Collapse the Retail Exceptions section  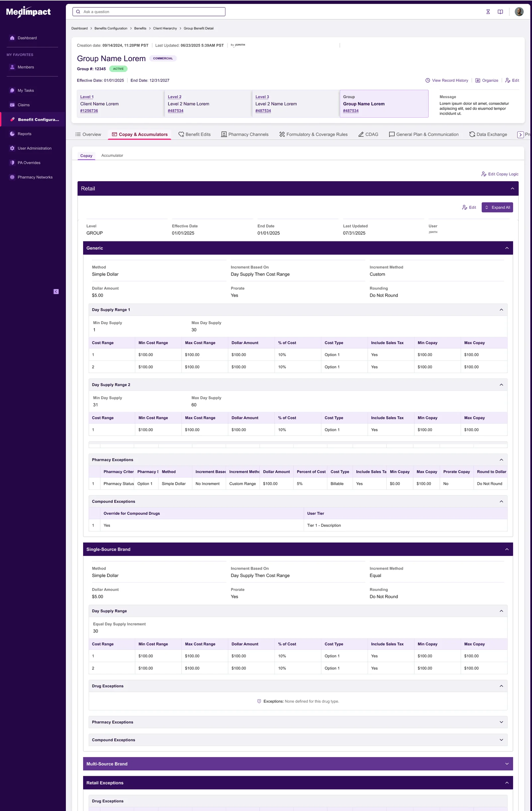click(x=506, y=783)
